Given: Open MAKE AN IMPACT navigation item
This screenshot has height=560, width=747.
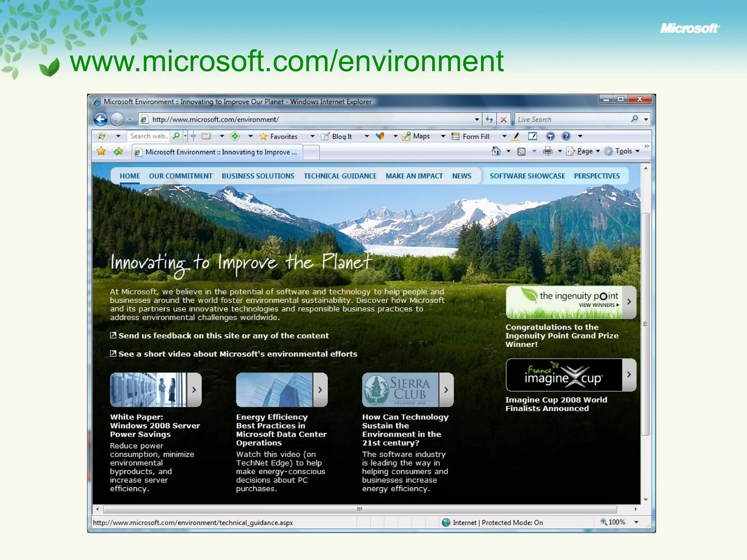Looking at the screenshot, I should point(414,176).
